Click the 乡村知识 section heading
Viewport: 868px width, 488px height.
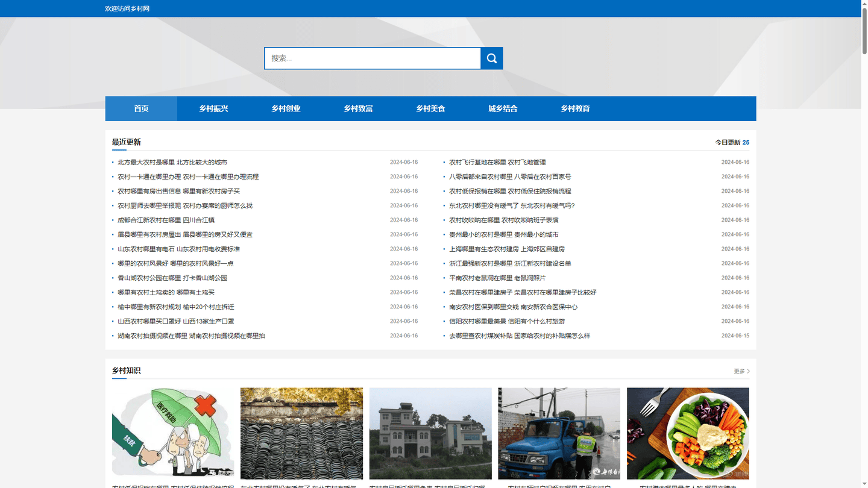click(126, 371)
